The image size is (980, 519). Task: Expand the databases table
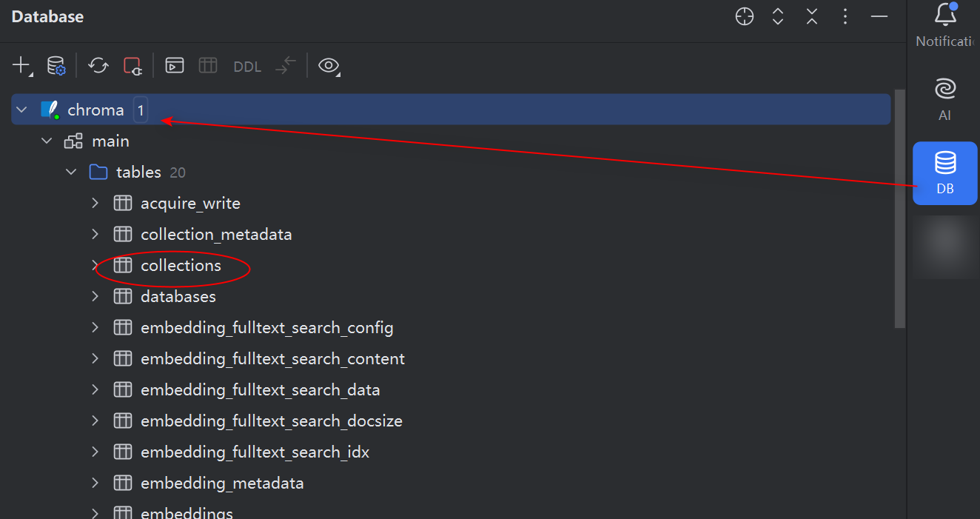(95, 296)
